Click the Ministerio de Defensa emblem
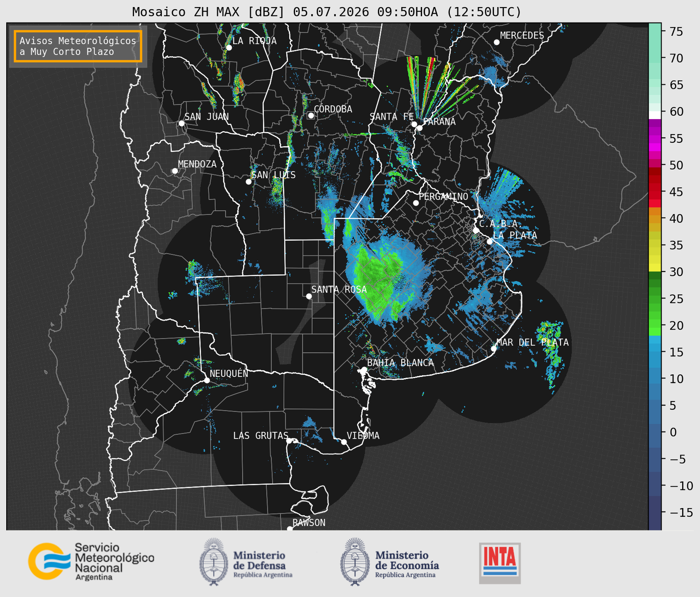700x597 pixels. (214, 562)
